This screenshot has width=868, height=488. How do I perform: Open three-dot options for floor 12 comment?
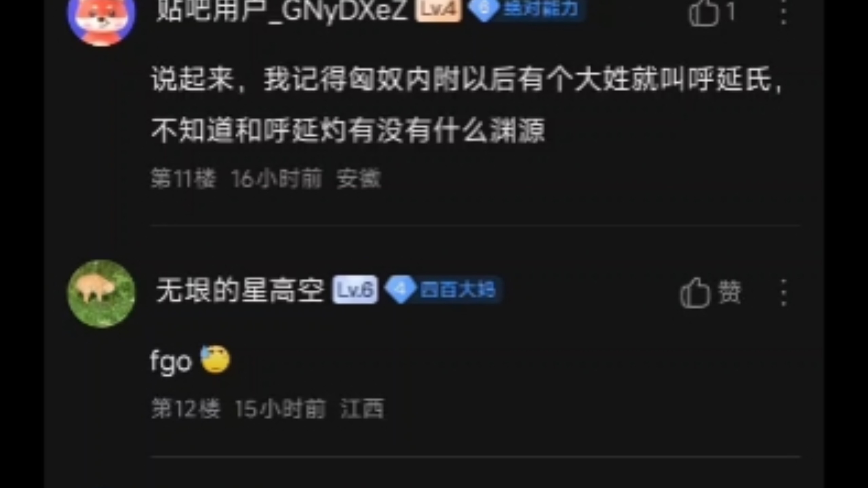(x=783, y=293)
